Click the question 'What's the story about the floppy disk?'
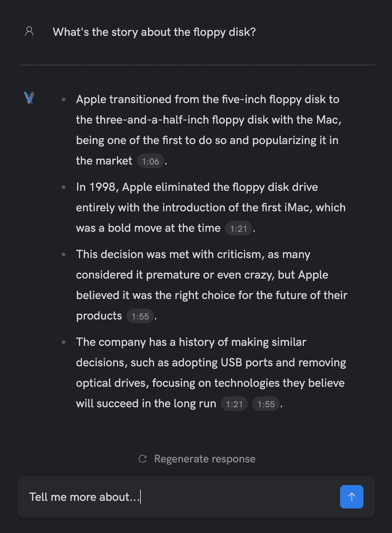Screen dimensions: 392x533 click(154, 32)
